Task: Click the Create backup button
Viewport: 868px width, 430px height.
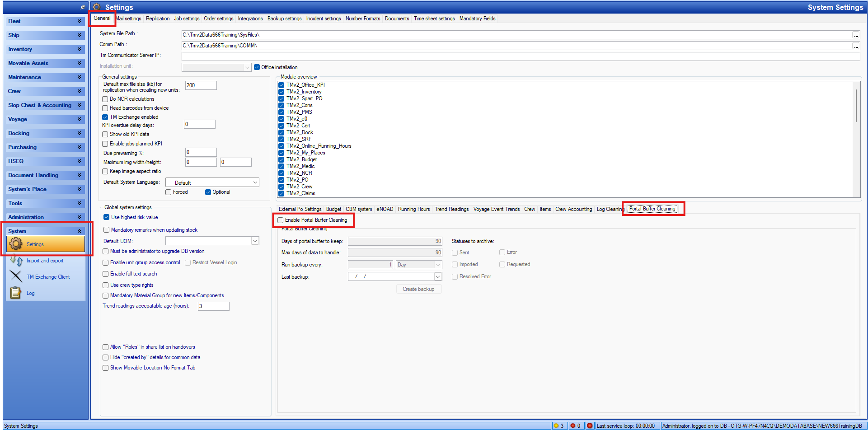Action: click(x=418, y=289)
